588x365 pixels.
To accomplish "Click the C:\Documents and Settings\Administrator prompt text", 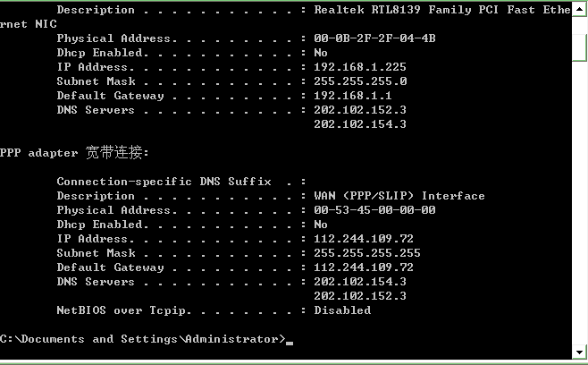I will pyautogui.click(x=142, y=339).
